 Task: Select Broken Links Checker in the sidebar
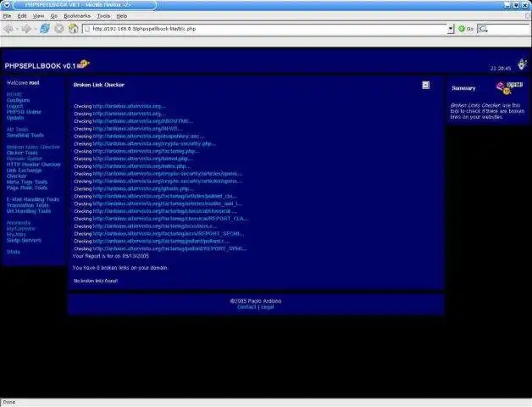33,147
